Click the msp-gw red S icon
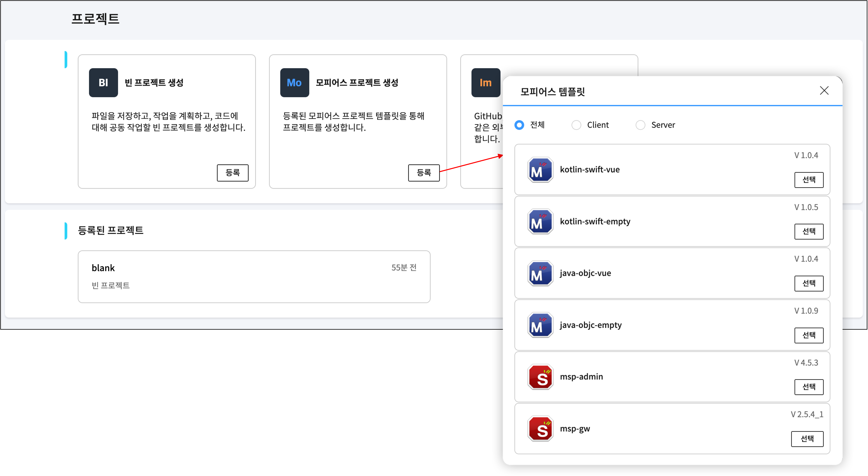 tap(540, 428)
